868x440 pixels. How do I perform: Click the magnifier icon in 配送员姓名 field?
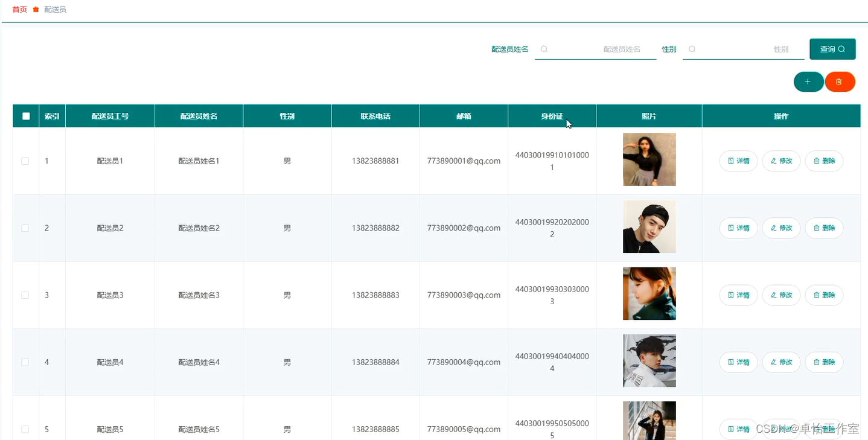point(544,49)
